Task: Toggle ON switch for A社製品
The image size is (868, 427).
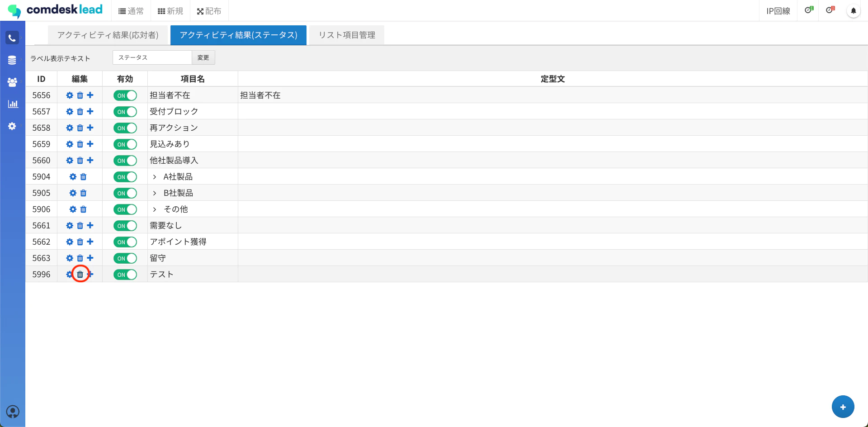Action: coord(125,177)
